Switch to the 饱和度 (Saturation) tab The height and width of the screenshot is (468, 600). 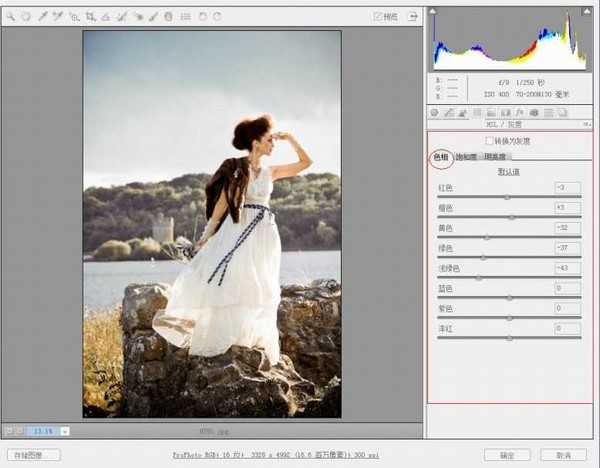(x=466, y=157)
